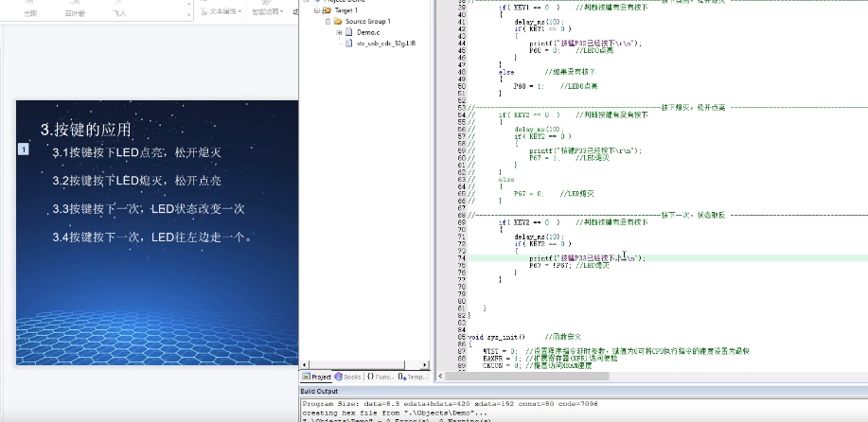The height and width of the screenshot is (422, 868).
Task: Click slide line 3.3按键按下一次
Action: coord(149,209)
